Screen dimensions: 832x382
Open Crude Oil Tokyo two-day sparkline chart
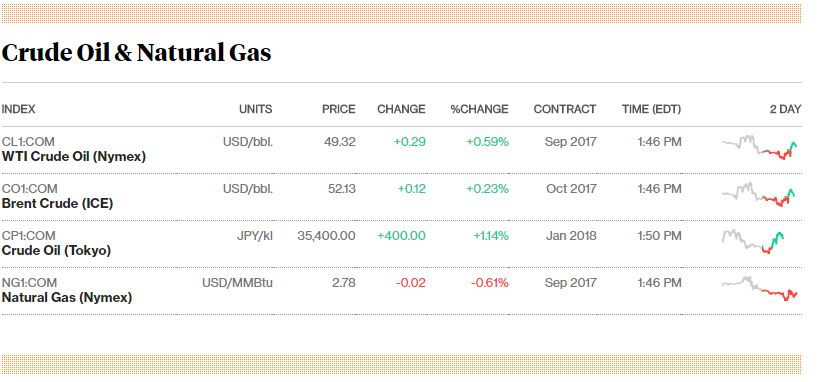(x=753, y=241)
